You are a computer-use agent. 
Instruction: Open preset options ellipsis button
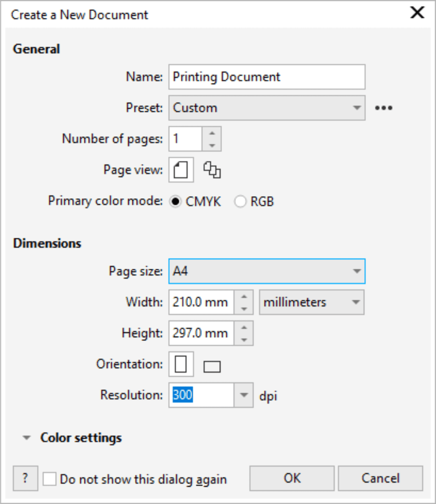384,108
